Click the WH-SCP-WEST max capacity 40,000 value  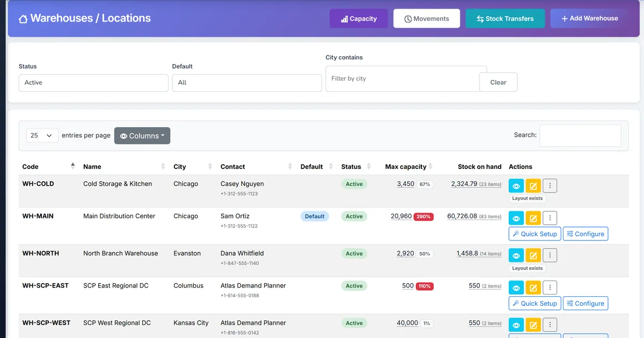click(407, 323)
